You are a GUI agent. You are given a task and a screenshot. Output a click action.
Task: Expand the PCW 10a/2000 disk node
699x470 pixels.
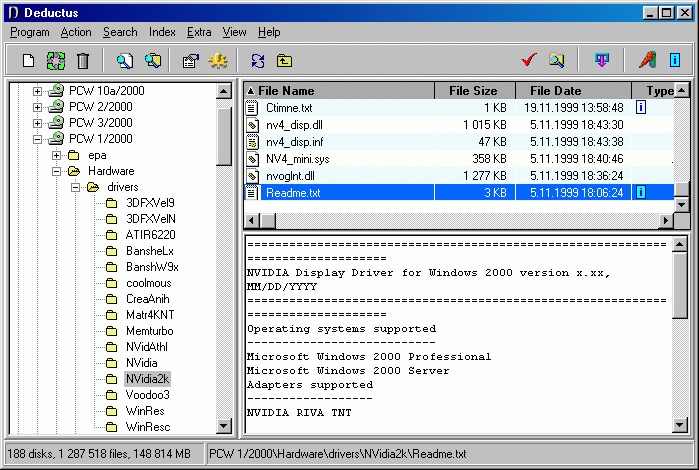click(37, 91)
